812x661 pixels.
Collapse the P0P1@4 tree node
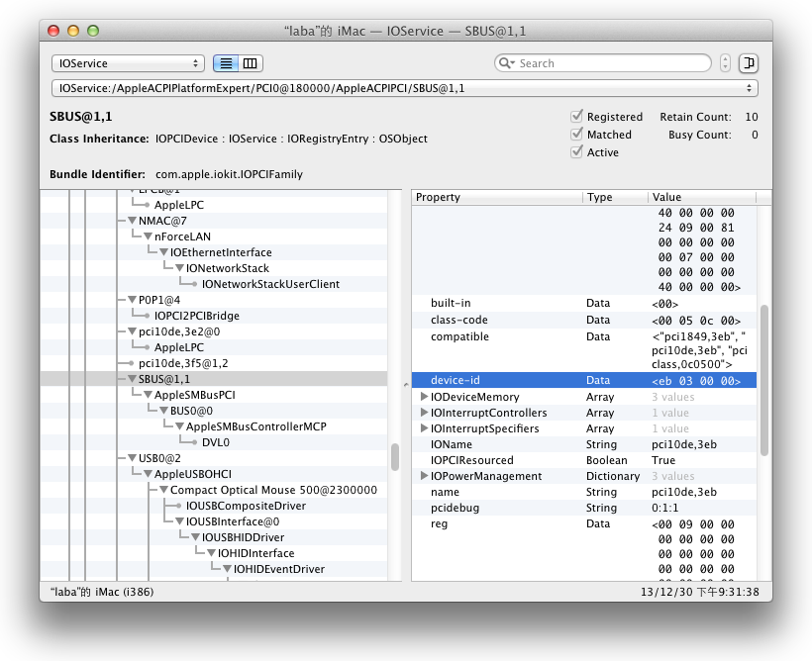coord(132,300)
